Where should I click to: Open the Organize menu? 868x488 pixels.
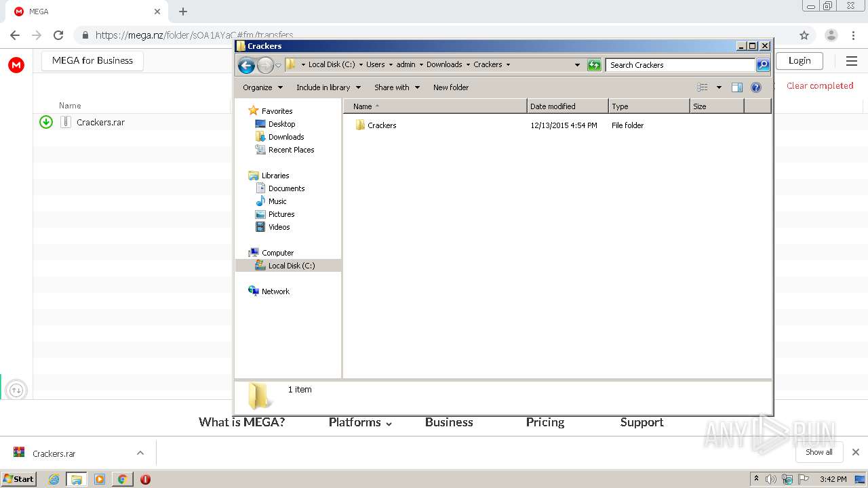pyautogui.click(x=262, y=87)
